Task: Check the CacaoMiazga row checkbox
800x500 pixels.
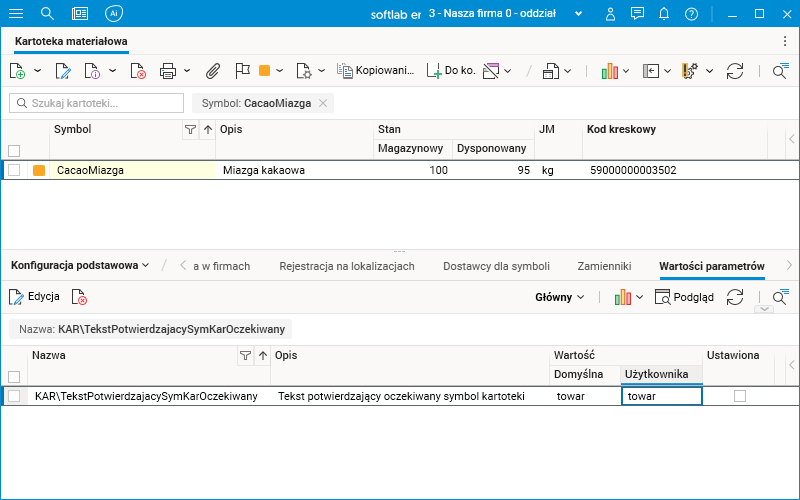Action: pos(14,171)
